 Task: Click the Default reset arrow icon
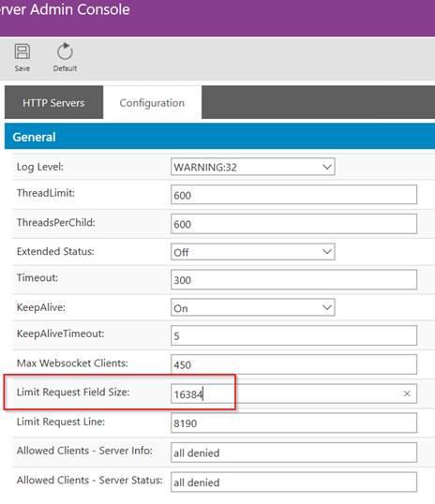click(x=65, y=52)
